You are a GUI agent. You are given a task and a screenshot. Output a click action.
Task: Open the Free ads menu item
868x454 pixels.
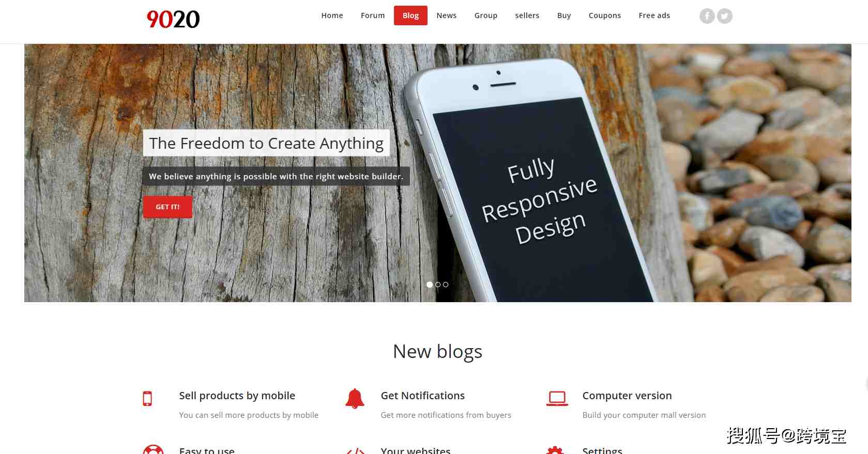click(x=654, y=15)
